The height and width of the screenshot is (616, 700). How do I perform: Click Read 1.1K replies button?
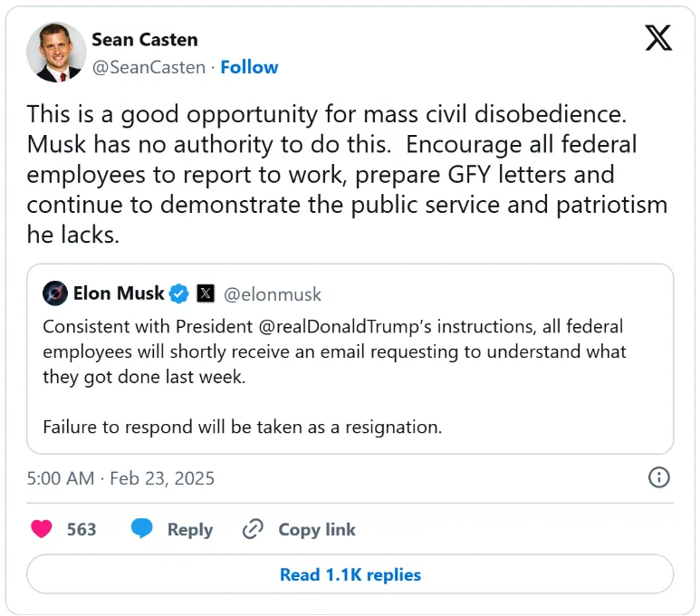pyautogui.click(x=350, y=574)
